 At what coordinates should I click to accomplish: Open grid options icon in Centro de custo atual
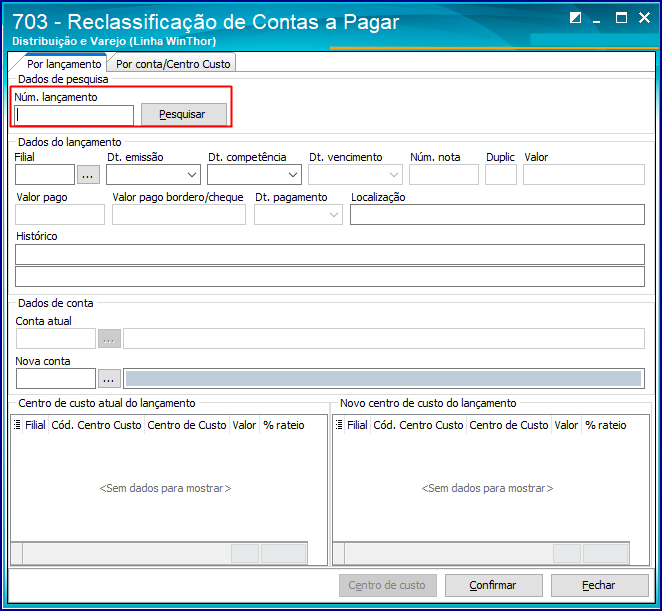pyautogui.click(x=17, y=425)
